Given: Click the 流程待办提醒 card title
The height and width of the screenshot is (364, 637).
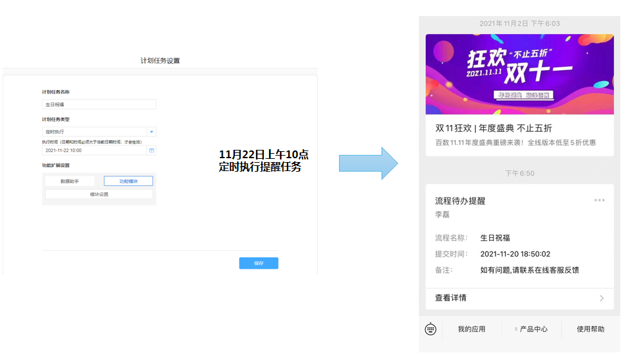Looking at the screenshot, I should coord(460,201).
